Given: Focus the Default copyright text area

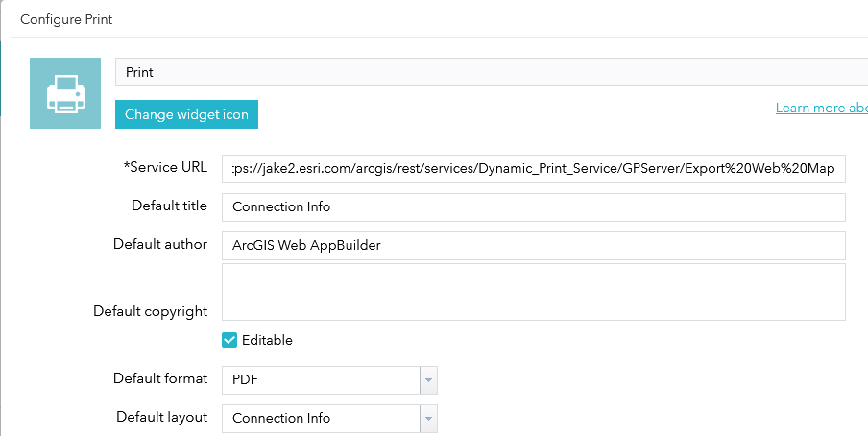Looking at the screenshot, I should click(x=533, y=292).
